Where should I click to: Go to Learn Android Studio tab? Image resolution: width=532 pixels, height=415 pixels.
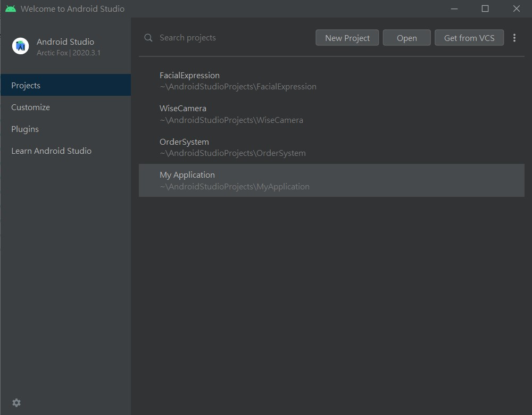[x=65, y=151]
